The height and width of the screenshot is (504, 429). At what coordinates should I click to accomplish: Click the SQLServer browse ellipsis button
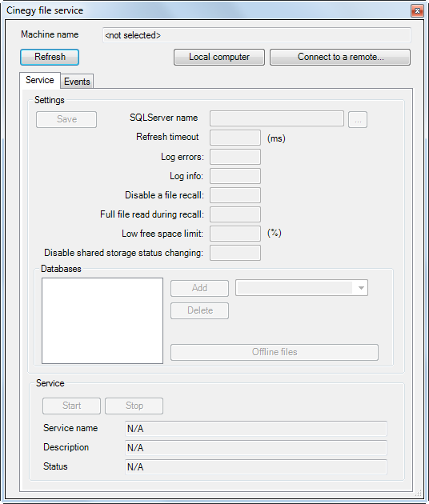pos(358,119)
